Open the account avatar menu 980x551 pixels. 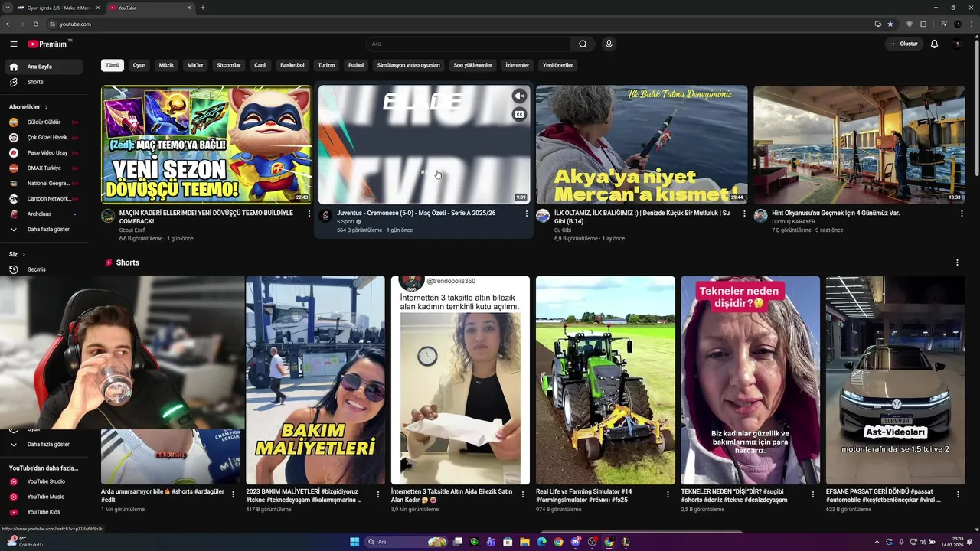pyautogui.click(x=957, y=44)
